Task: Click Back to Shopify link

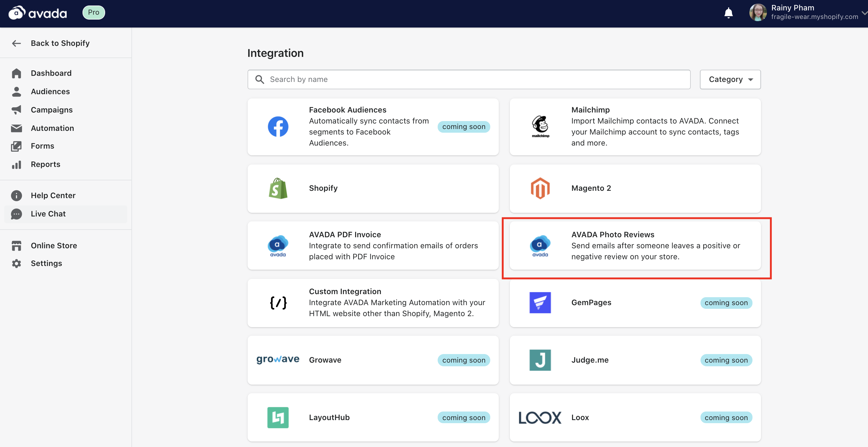Action: click(x=60, y=43)
